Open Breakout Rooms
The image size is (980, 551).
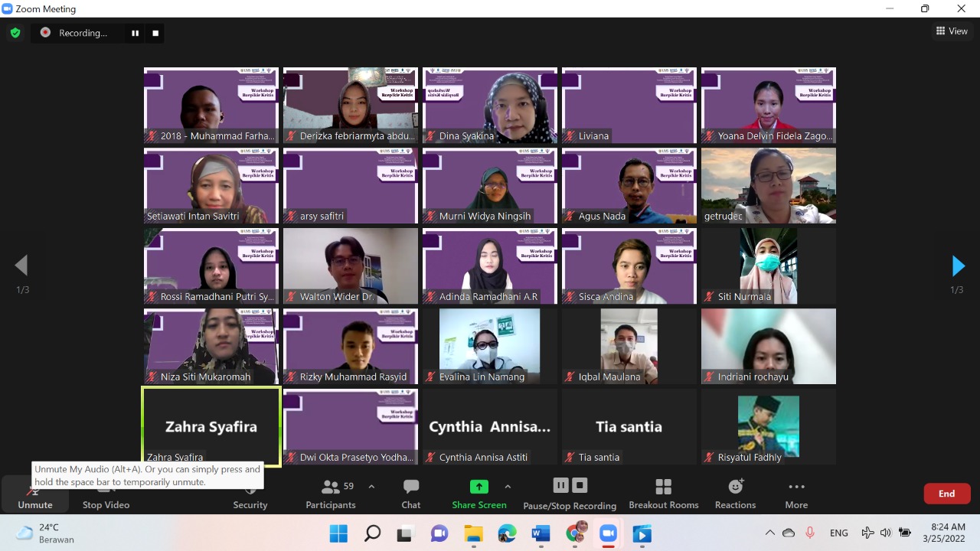[663, 494]
